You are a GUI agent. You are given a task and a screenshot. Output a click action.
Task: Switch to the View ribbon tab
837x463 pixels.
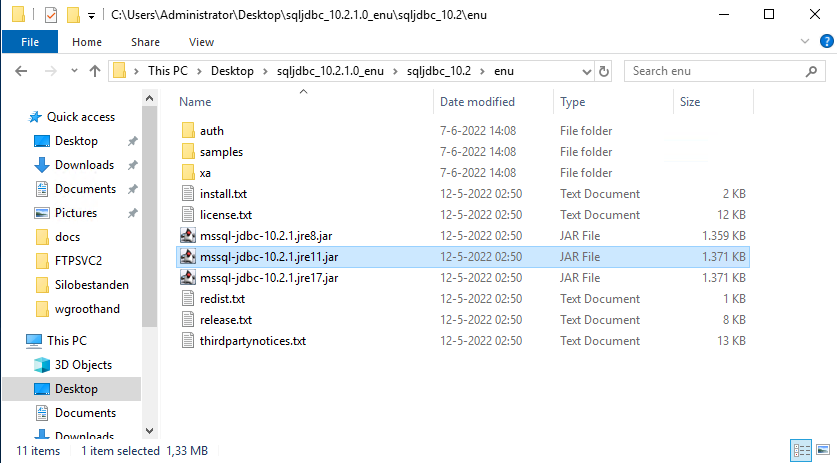201,42
